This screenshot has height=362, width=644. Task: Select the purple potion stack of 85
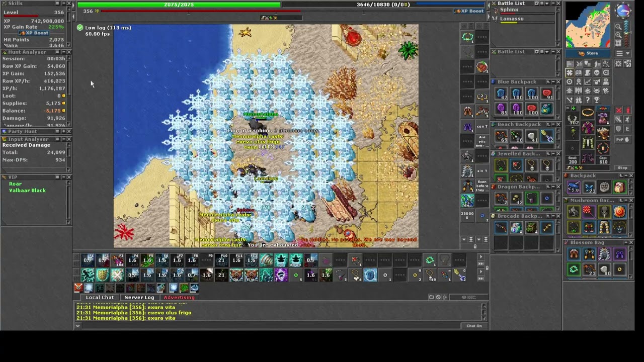click(501, 109)
